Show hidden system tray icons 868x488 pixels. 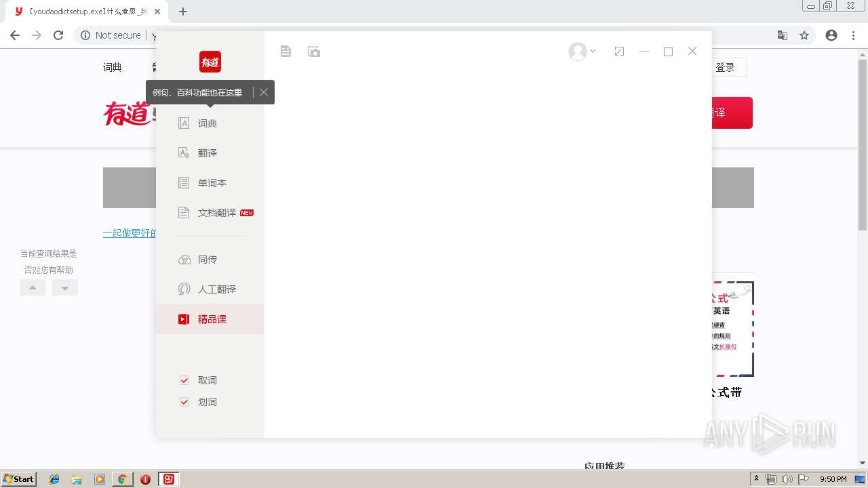tap(757, 479)
